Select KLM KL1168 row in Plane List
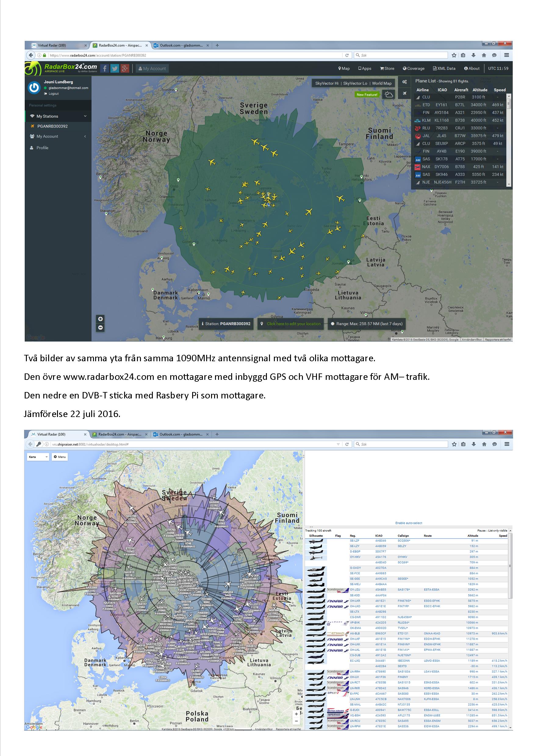Viewport: 535px width, 756px height. tap(460, 120)
